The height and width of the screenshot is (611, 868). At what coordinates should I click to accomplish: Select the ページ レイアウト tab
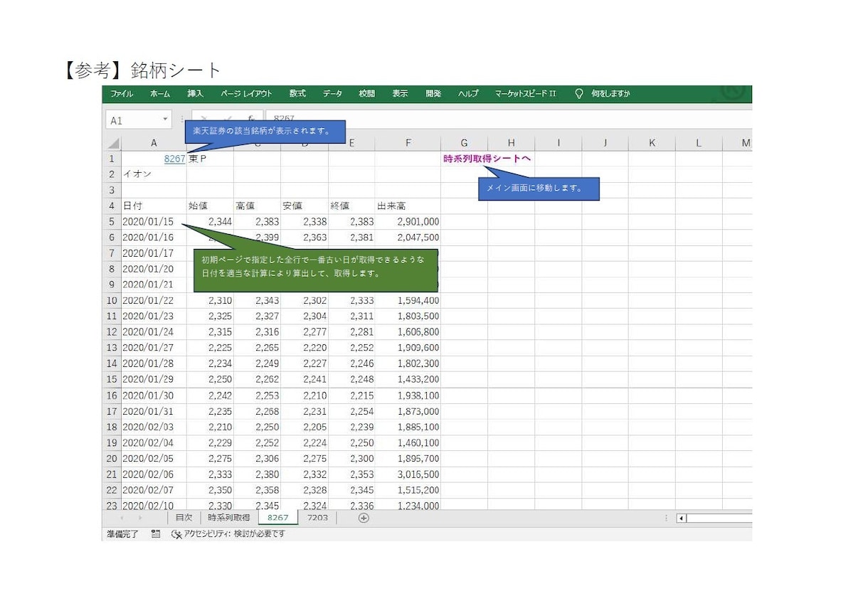point(246,94)
